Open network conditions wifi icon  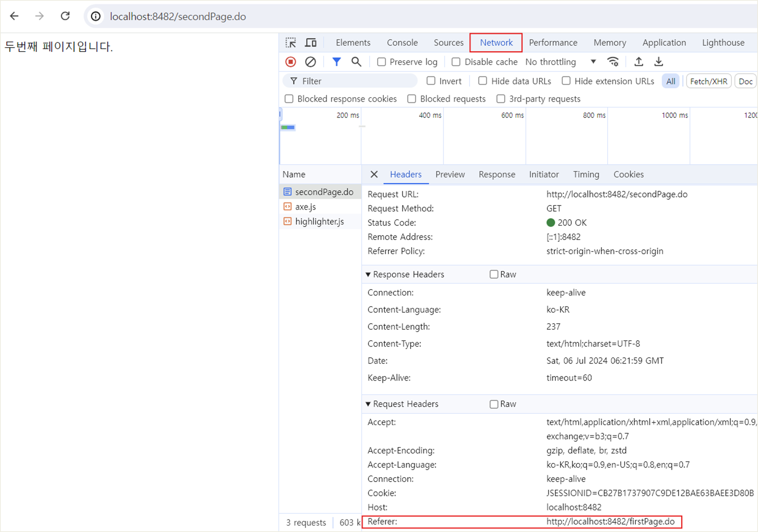613,62
